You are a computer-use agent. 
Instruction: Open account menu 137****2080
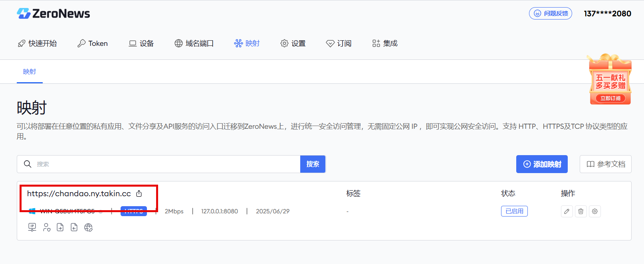pyautogui.click(x=607, y=14)
